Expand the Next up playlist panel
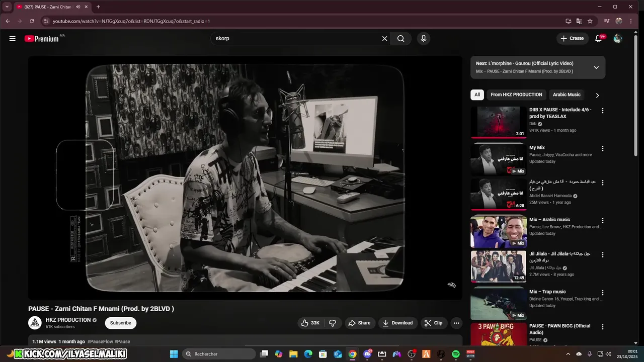 point(596,67)
